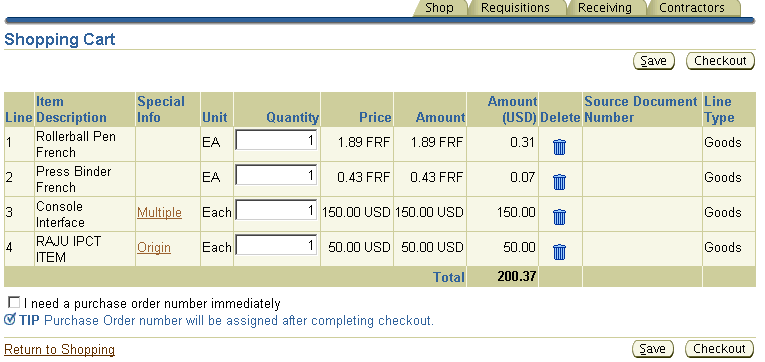Go to the Receiving tab
Screen dimensions: 765x362
point(604,8)
